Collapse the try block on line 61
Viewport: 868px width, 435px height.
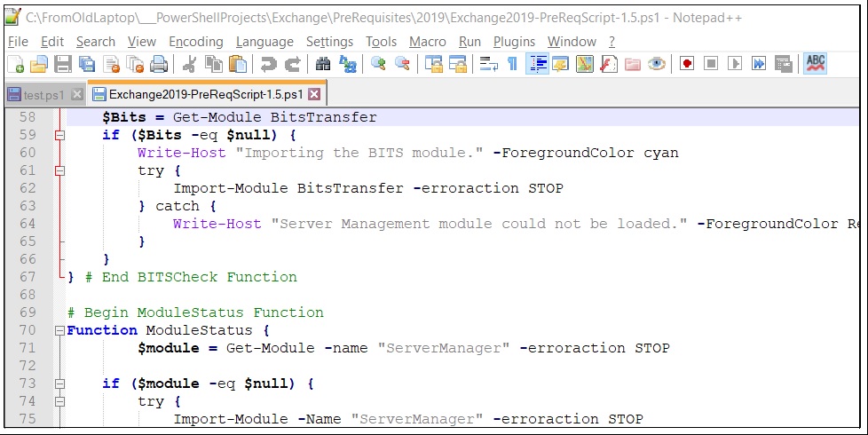click(59, 170)
